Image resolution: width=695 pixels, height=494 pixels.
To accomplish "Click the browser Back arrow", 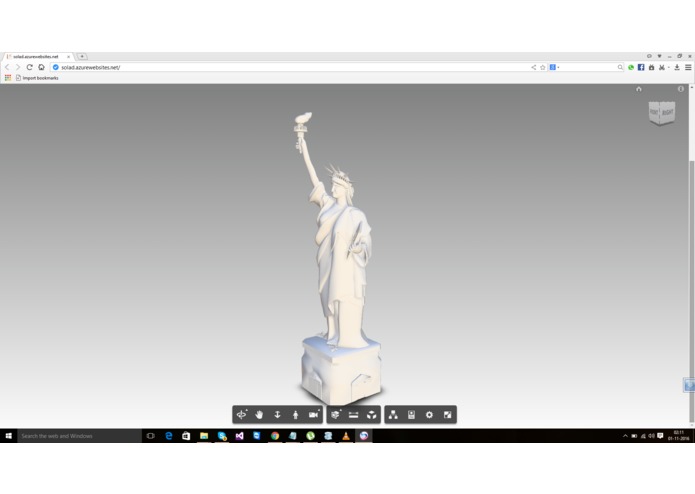I will (x=7, y=67).
